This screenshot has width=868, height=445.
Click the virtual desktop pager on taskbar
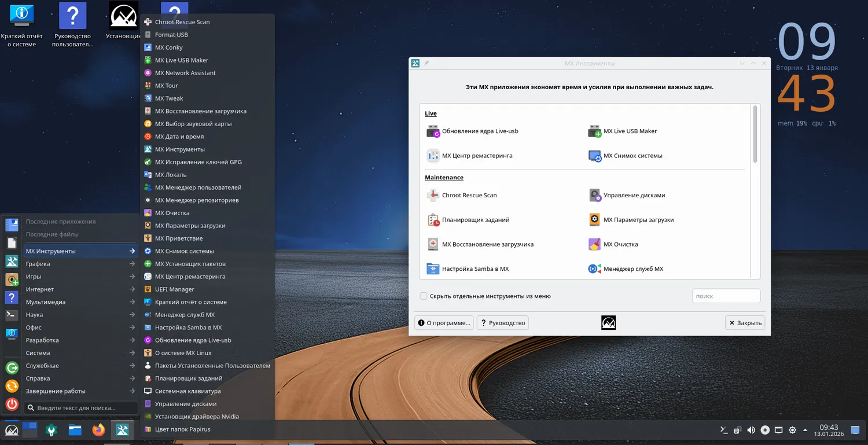[x=30, y=430]
